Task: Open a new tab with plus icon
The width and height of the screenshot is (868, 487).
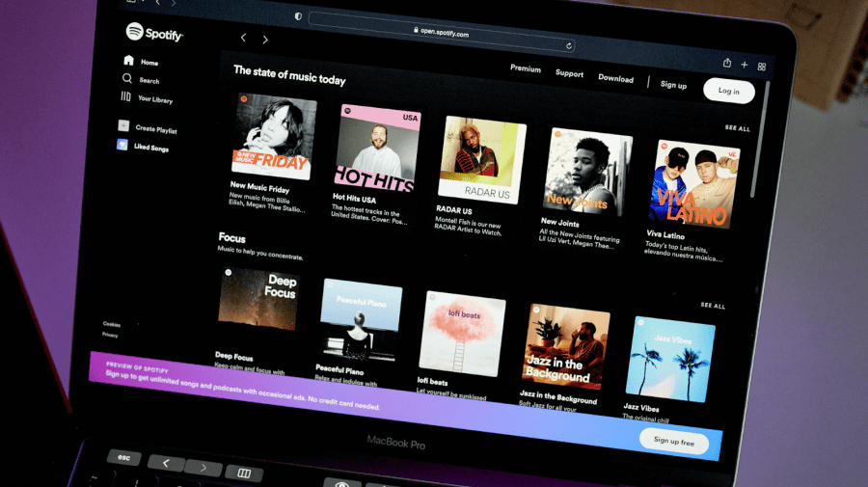Action: click(745, 65)
